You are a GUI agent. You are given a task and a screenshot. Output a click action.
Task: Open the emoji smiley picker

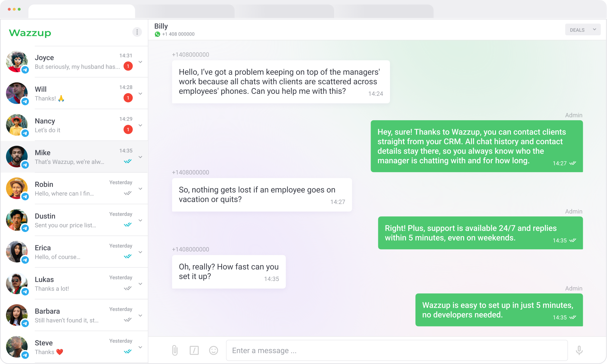(x=213, y=350)
